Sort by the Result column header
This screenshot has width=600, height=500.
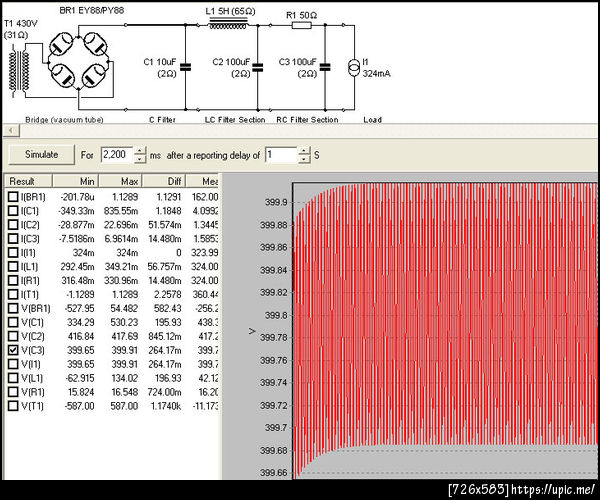pos(28,181)
